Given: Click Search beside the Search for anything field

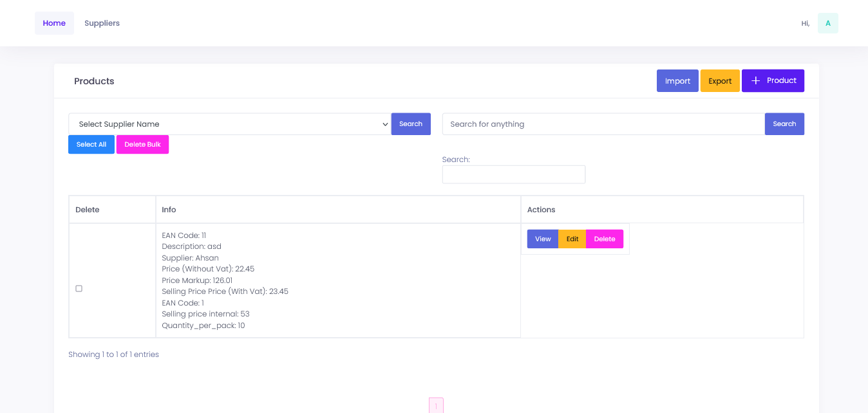Looking at the screenshot, I should (x=784, y=124).
